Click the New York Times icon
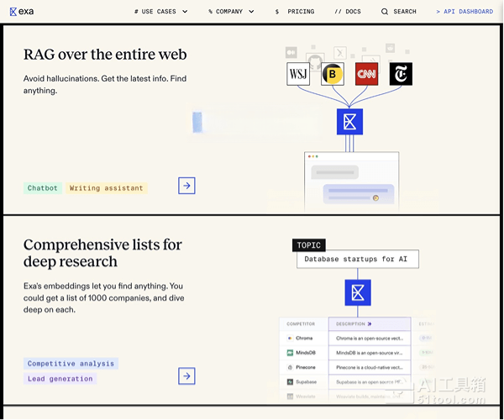 (x=401, y=74)
